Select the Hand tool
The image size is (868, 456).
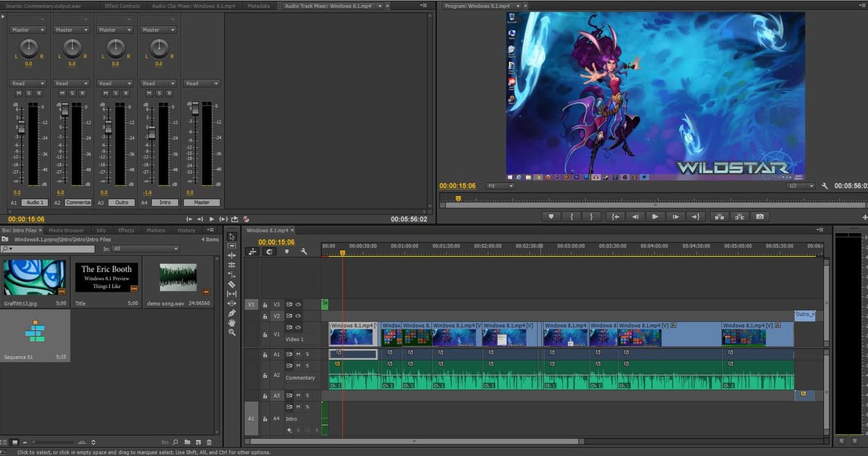coord(231,322)
